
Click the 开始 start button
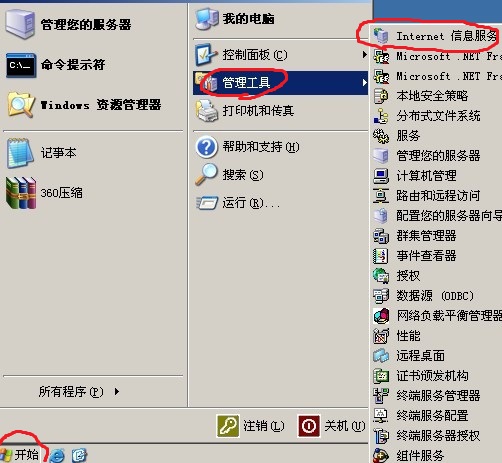pyautogui.click(x=20, y=455)
